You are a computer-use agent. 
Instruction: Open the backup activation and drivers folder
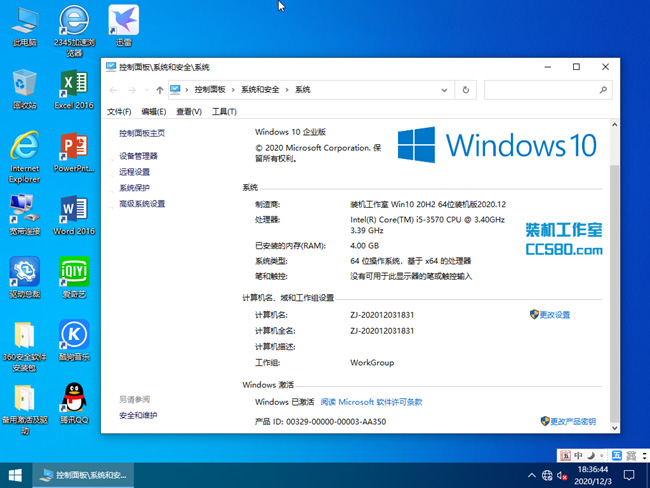coord(24,409)
